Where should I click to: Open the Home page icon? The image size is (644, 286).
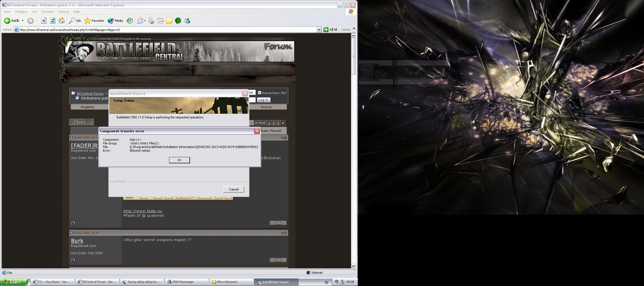point(61,21)
